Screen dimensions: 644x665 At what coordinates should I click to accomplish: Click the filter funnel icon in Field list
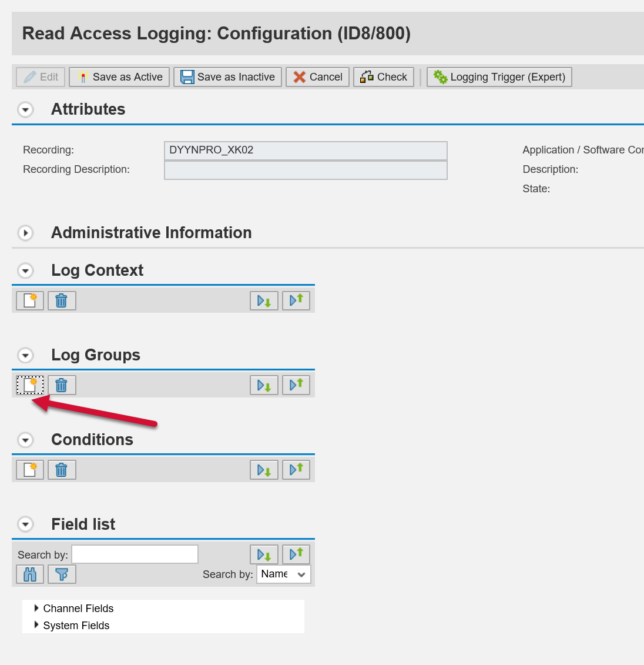click(x=62, y=574)
